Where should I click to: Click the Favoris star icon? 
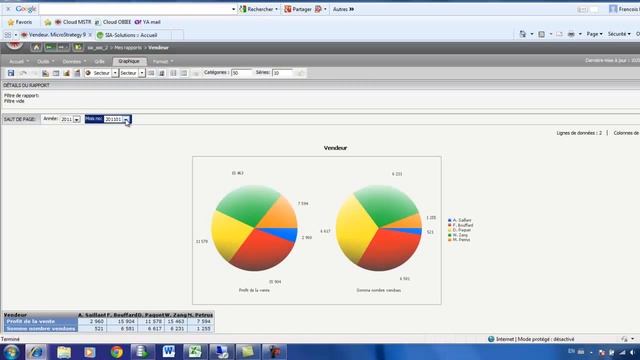(11, 22)
